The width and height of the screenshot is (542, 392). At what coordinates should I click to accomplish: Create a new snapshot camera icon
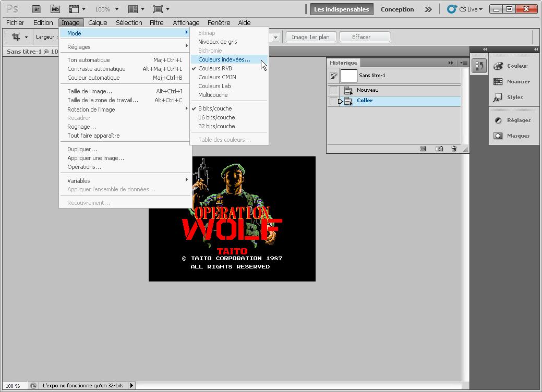[439, 149]
